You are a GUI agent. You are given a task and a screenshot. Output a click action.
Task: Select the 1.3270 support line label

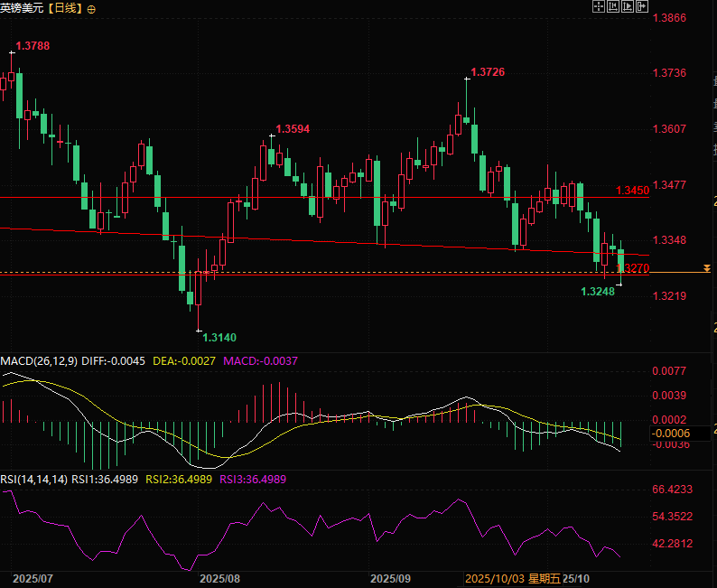[635, 268]
